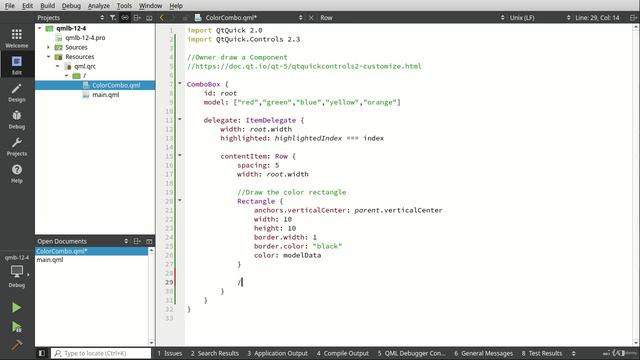Show the Search Results pane
This screenshot has height=360, width=640.
click(214, 353)
